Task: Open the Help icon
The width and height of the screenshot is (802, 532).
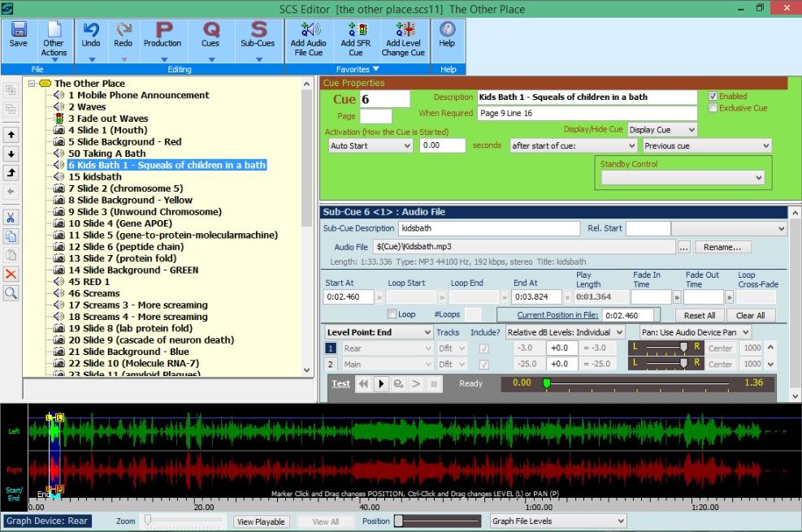Action: [x=447, y=30]
